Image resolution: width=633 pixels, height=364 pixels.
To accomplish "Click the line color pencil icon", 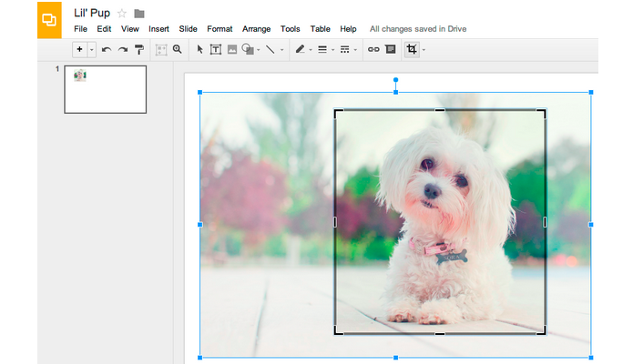I will point(300,49).
